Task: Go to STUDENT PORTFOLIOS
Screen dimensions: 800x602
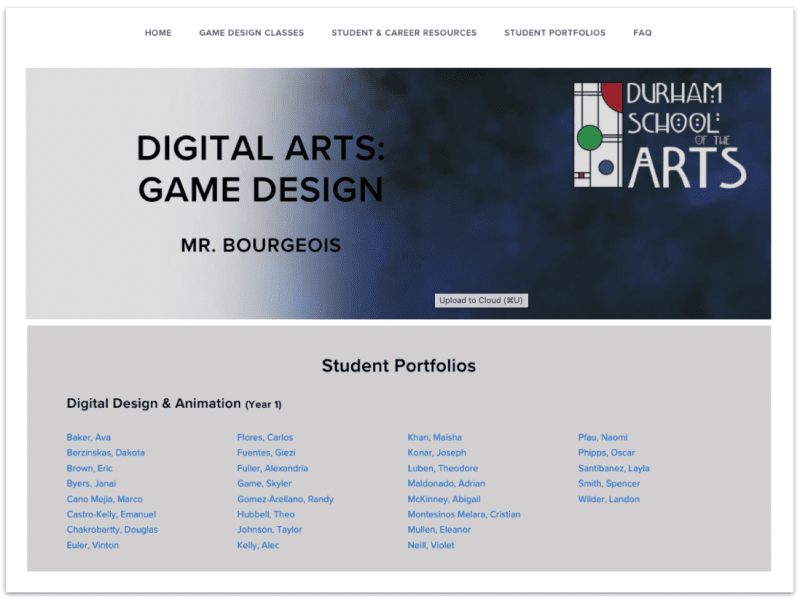Action: coord(554,32)
